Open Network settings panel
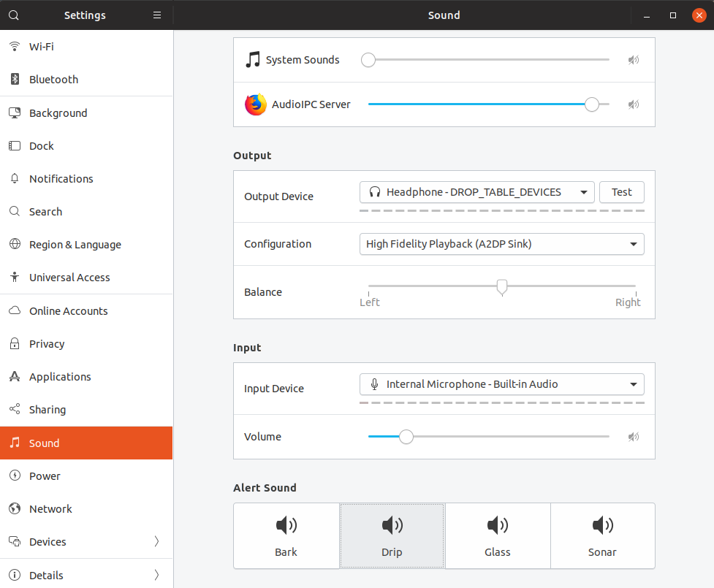This screenshot has width=714, height=588. click(86, 508)
